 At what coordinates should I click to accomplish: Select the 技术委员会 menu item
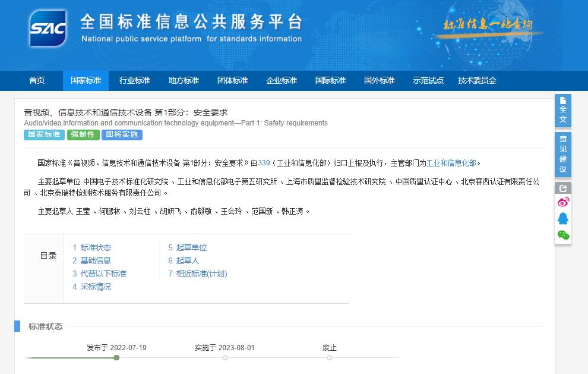(x=477, y=80)
